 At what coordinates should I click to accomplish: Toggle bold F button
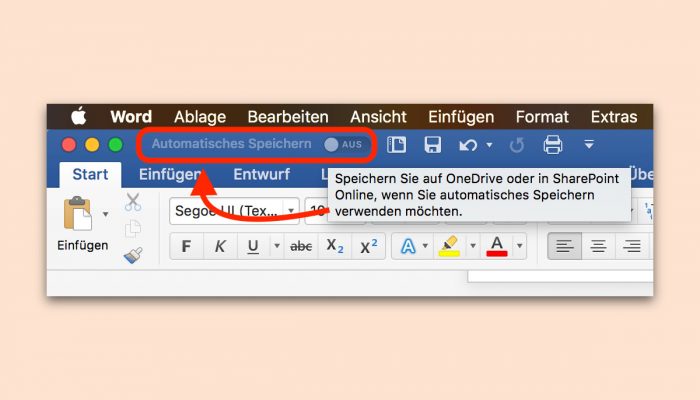click(x=186, y=246)
